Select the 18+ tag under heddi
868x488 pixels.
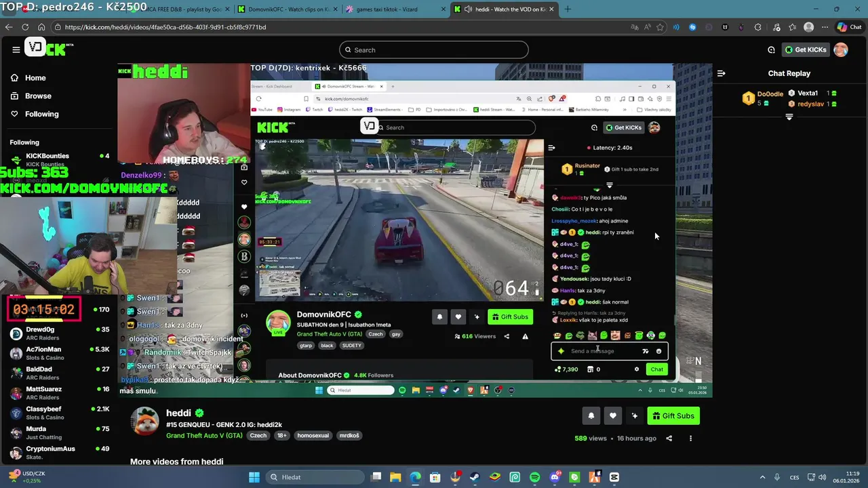coord(281,436)
